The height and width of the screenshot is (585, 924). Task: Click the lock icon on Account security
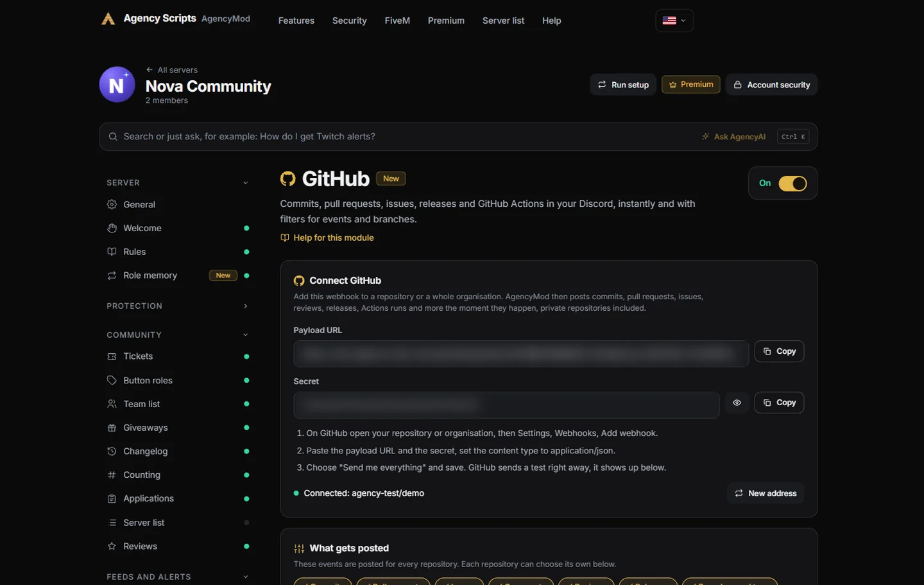(x=738, y=85)
